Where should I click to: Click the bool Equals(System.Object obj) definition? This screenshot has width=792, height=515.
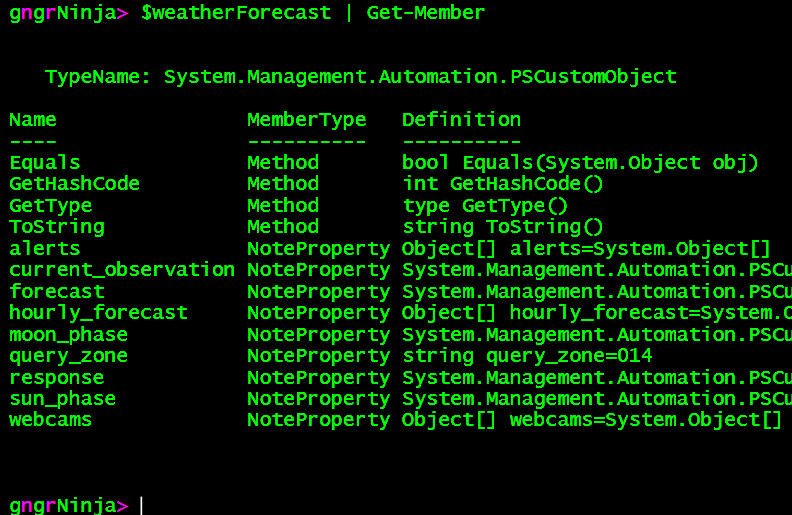coord(580,162)
